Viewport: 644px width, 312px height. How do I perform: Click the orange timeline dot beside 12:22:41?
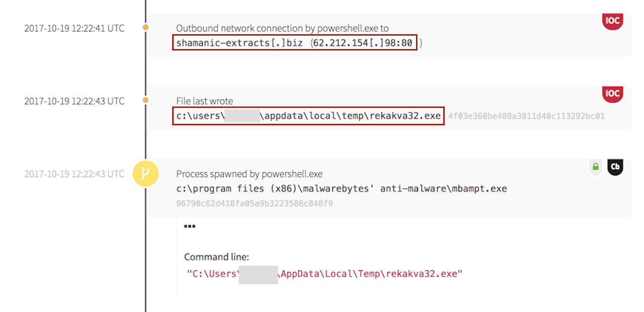point(146,28)
